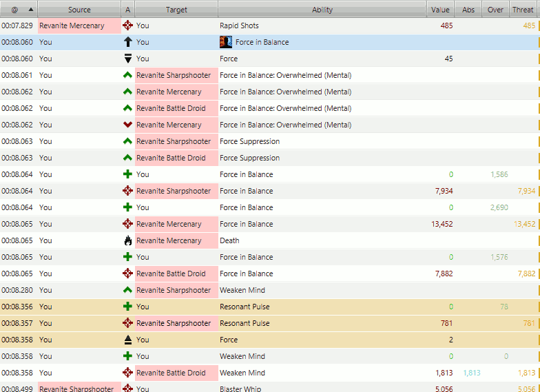Sort by the A action-type column header

(128, 10)
